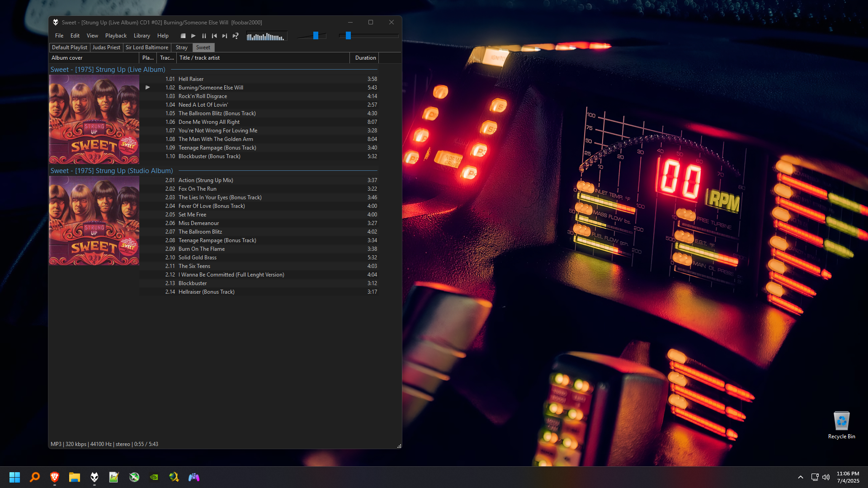868x488 pixels.
Task: Switch to Stray playlist tab
Action: coord(182,47)
